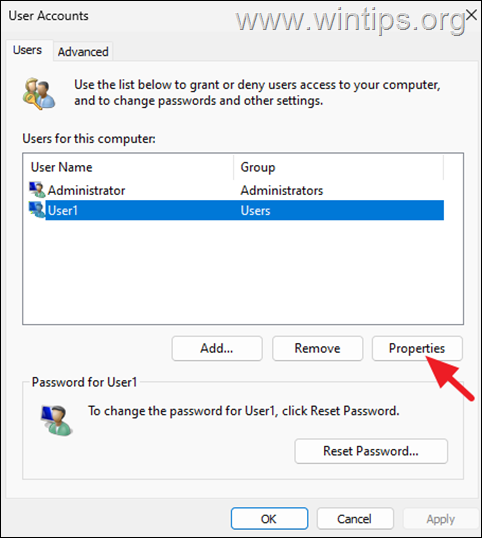Click the Reset Password... button
This screenshot has width=482, height=538.
pos(371,451)
